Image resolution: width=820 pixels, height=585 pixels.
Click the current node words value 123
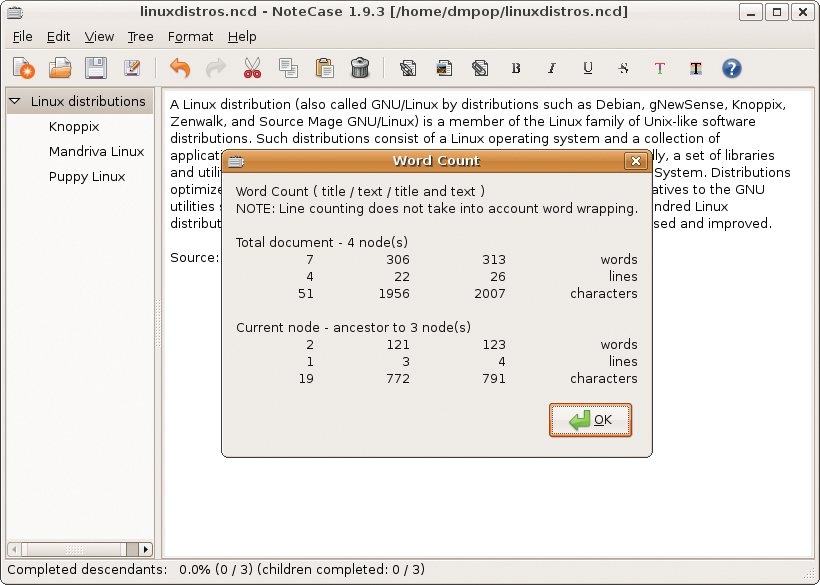coord(494,345)
